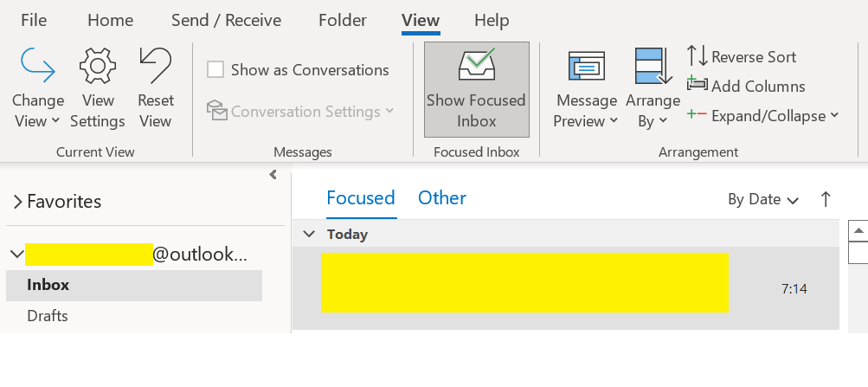Select the View ribbon tab
The width and height of the screenshot is (868, 387).
pyautogui.click(x=421, y=21)
